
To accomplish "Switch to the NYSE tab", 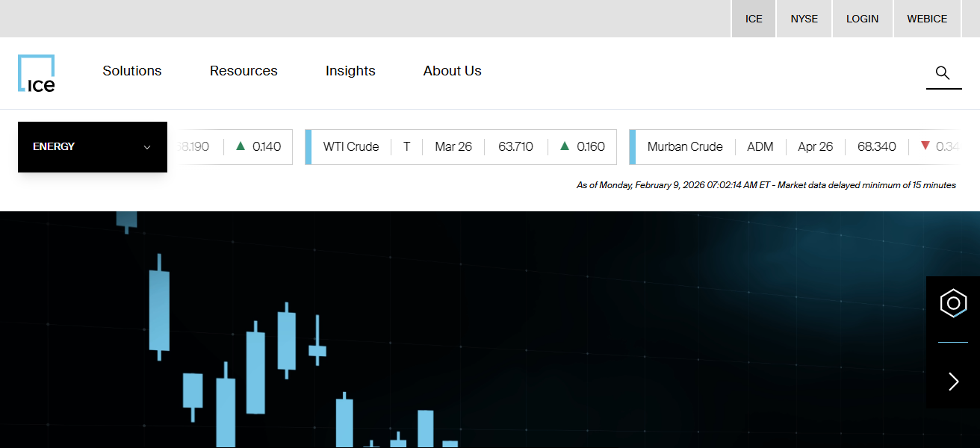I will [x=804, y=19].
